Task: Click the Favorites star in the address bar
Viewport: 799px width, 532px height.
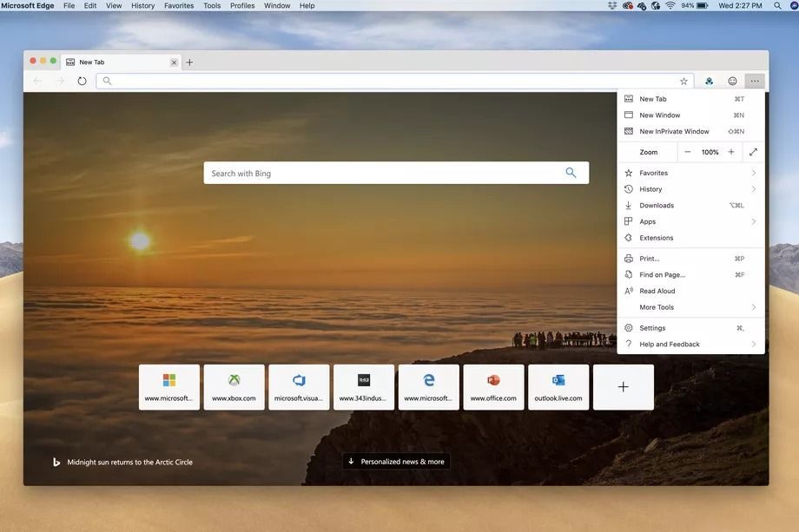Action: (683, 80)
